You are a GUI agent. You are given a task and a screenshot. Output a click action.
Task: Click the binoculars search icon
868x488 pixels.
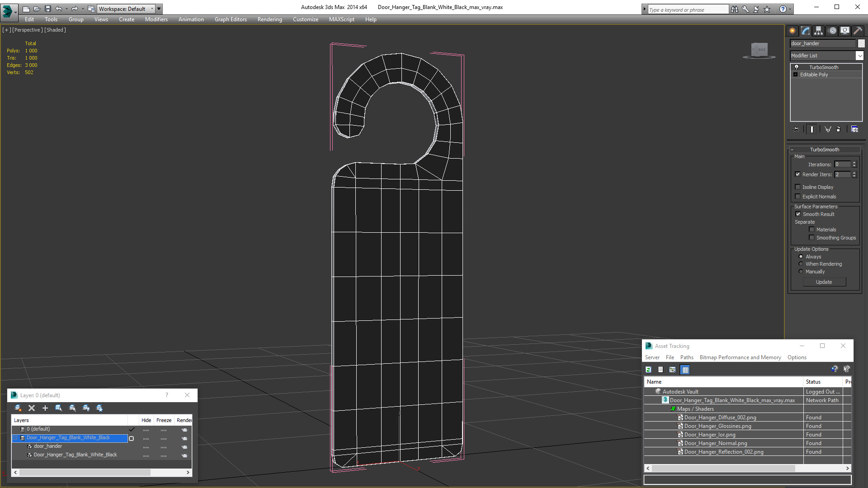tap(735, 9)
